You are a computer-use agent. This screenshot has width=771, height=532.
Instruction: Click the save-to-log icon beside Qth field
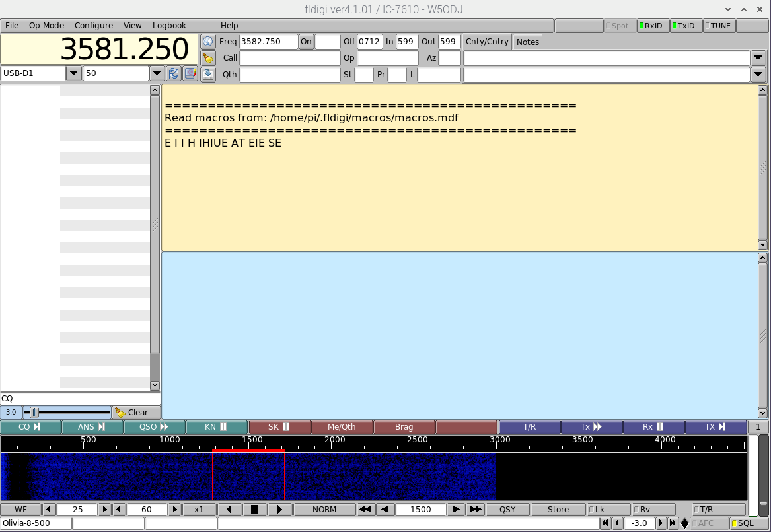(x=208, y=74)
